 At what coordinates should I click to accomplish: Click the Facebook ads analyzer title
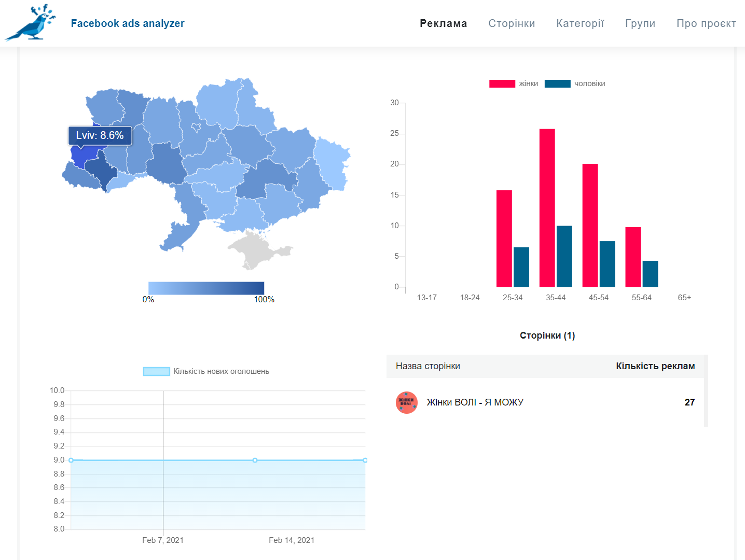click(x=128, y=23)
